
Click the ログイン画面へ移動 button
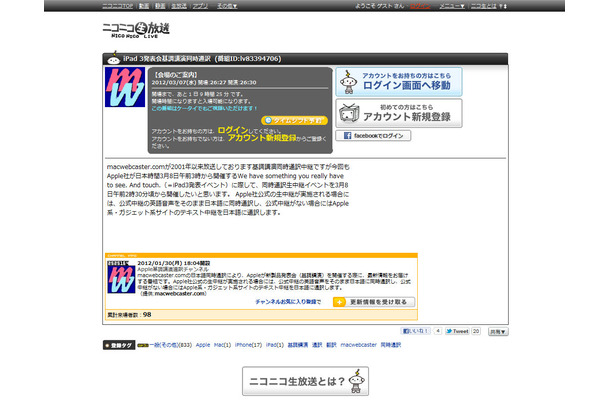[x=399, y=82]
